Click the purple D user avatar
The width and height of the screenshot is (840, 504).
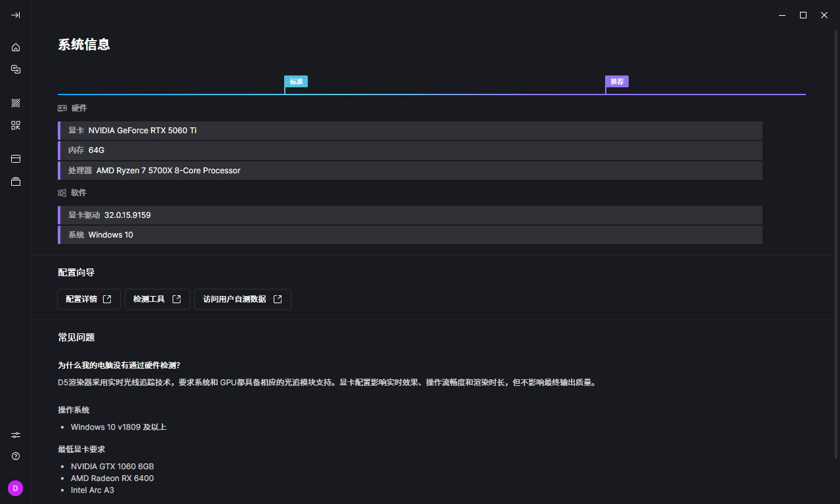pyautogui.click(x=15, y=488)
